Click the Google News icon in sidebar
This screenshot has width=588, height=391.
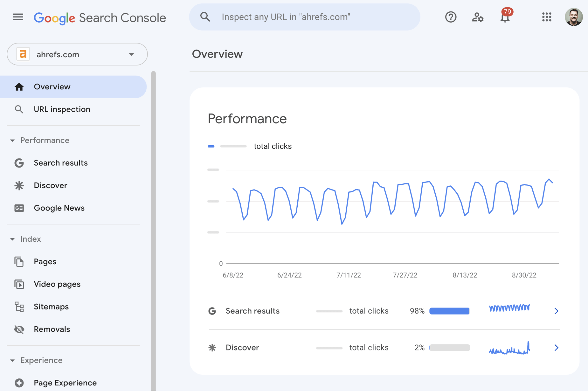pos(19,208)
